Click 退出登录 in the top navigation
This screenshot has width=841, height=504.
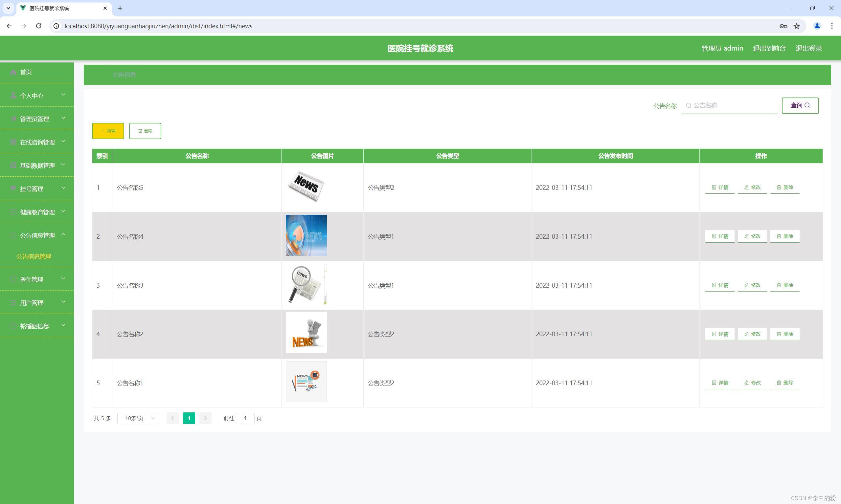pos(809,48)
